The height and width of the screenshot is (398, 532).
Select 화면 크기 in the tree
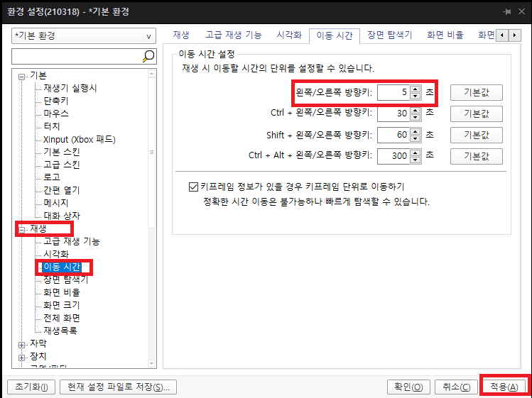(x=62, y=306)
